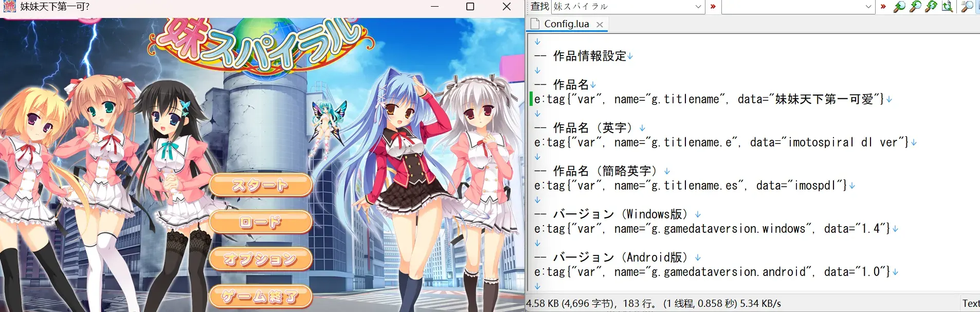
Task: Click the third magnifier icon with two green arrows
Action: coord(931,7)
